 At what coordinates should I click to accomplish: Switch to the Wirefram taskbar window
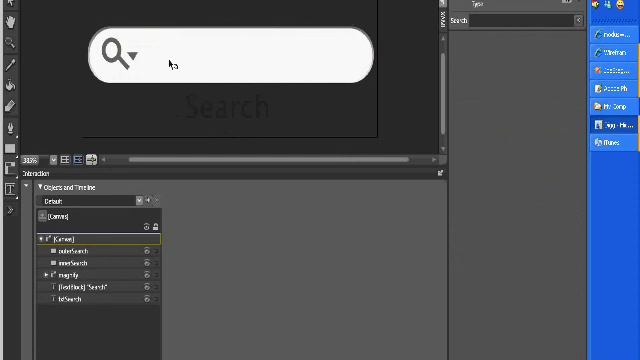click(613, 53)
